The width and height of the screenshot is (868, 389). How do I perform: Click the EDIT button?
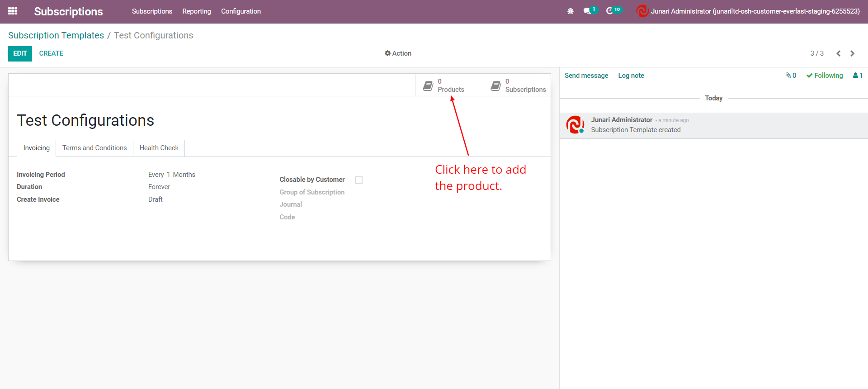pyautogui.click(x=20, y=53)
